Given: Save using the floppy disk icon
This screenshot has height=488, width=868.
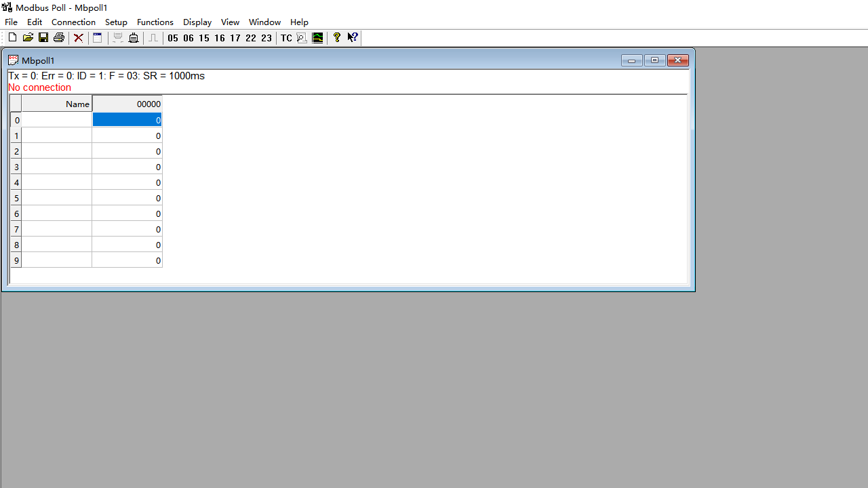Looking at the screenshot, I should pos(43,38).
